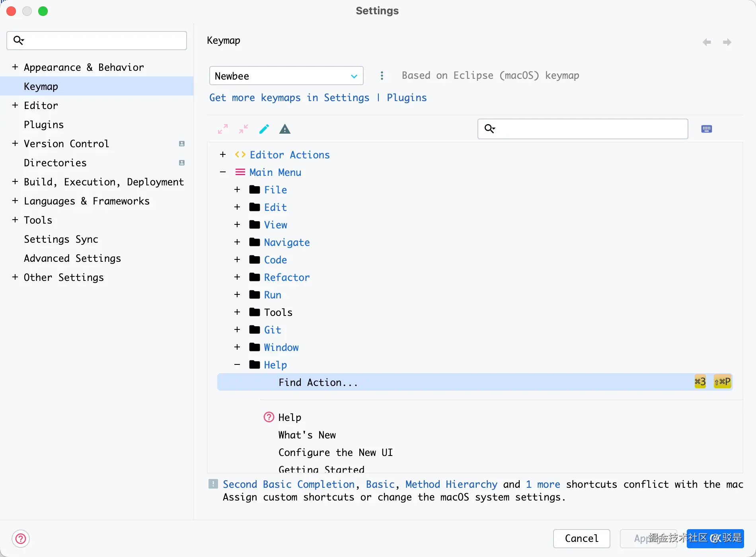Select the Find Action... row
The height and width of the screenshot is (557, 756).
coord(318,382)
